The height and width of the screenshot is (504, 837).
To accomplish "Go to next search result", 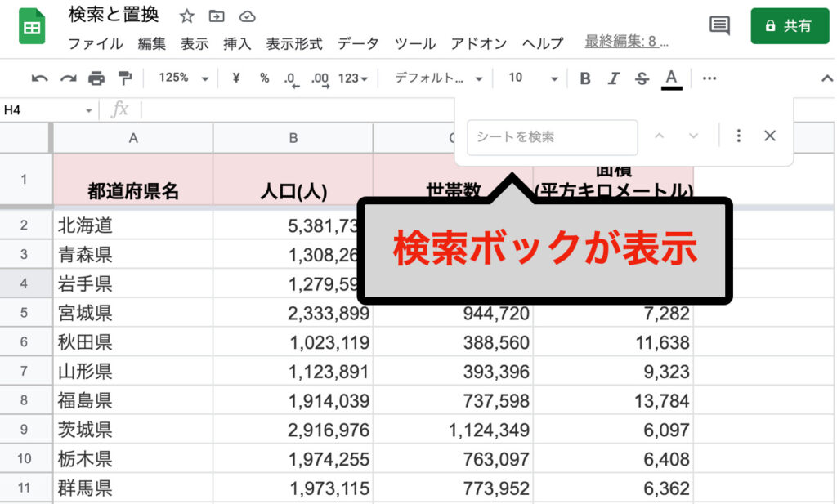I will (693, 136).
